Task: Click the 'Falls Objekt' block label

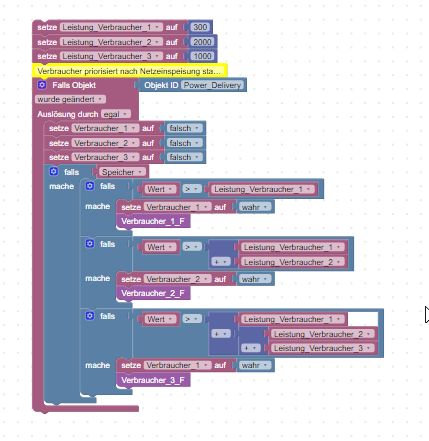Action: [x=74, y=85]
